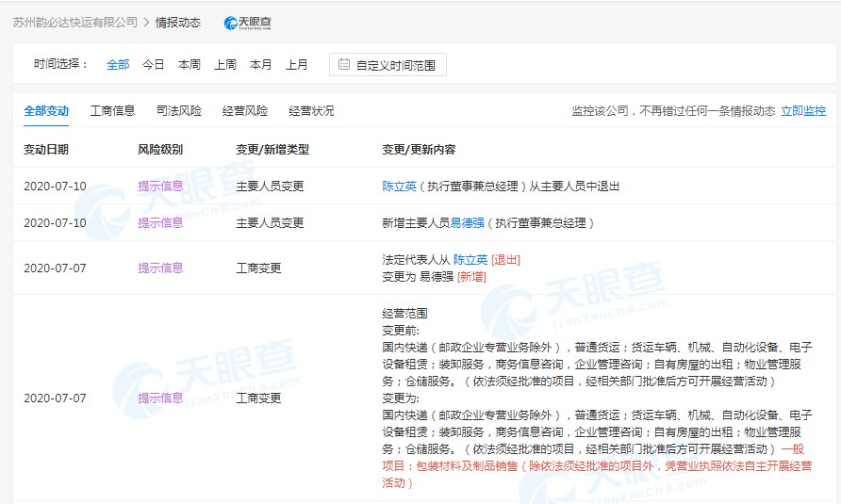Click the 情报动态 breadcrumb text

[178, 23]
